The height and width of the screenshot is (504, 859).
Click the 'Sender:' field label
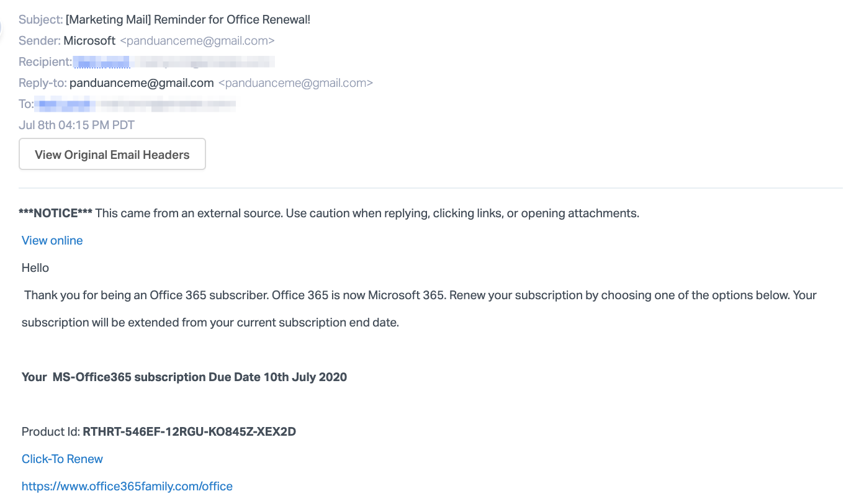tap(40, 41)
